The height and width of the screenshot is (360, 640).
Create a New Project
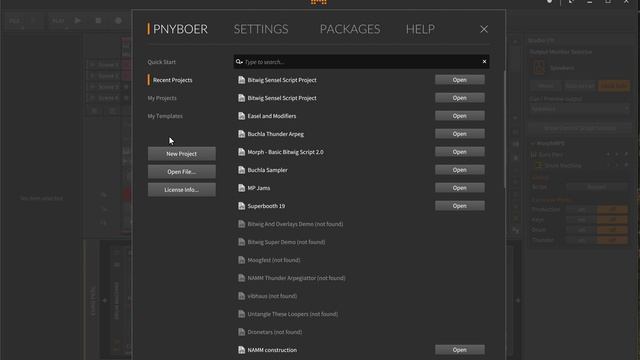pos(182,154)
